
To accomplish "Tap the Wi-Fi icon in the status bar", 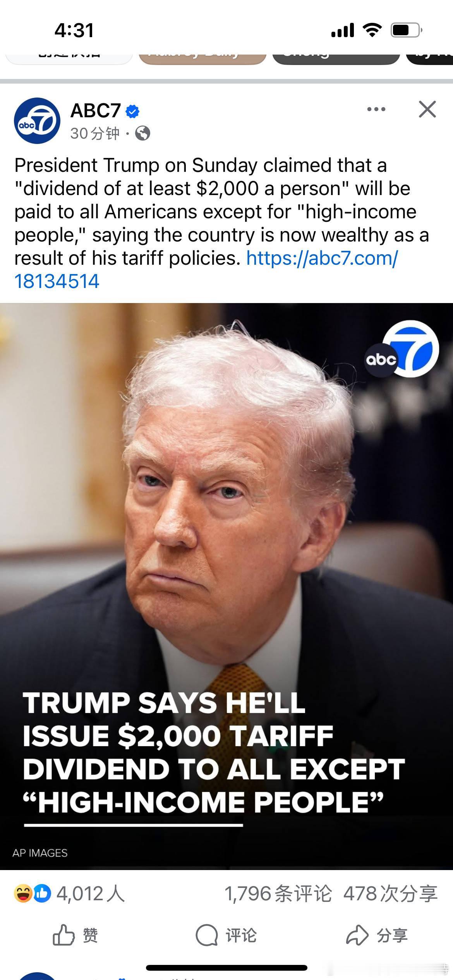I will point(372,30).
